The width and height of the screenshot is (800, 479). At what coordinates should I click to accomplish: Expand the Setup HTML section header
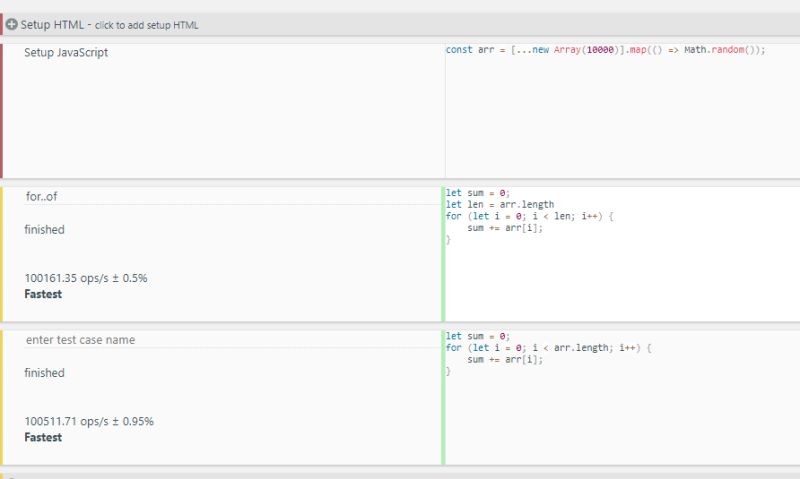[x=400, y=24]
